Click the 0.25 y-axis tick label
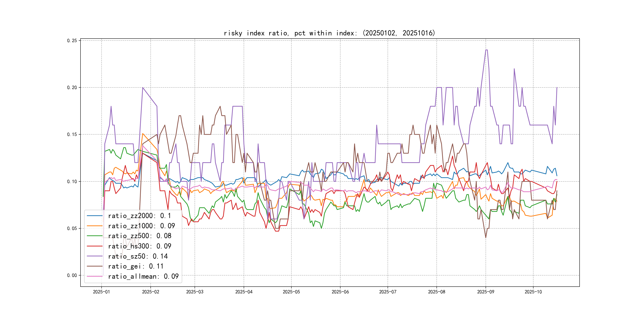 [x=72, y=41]
